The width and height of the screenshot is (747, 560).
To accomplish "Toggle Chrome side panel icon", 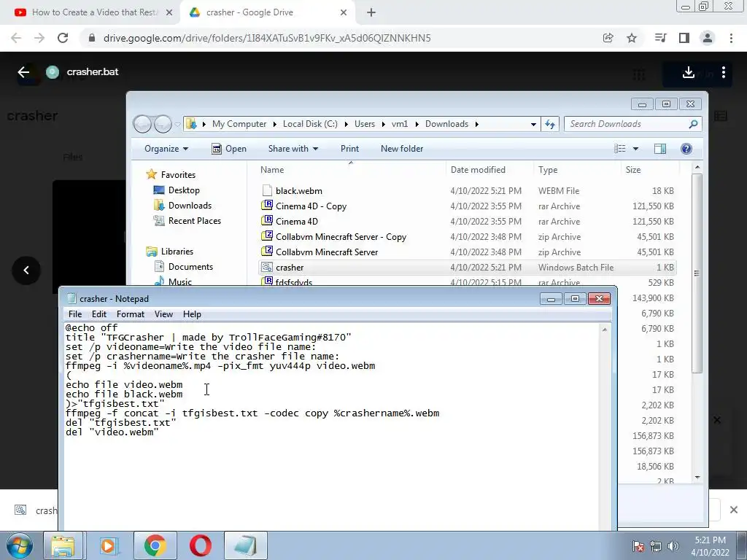I will click(684, 38).
